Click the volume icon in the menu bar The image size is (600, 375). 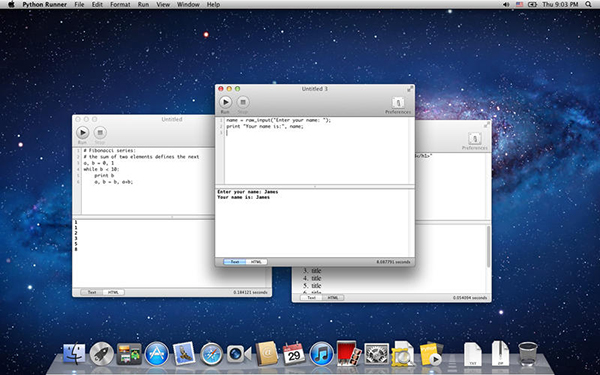tap(506, 5)
